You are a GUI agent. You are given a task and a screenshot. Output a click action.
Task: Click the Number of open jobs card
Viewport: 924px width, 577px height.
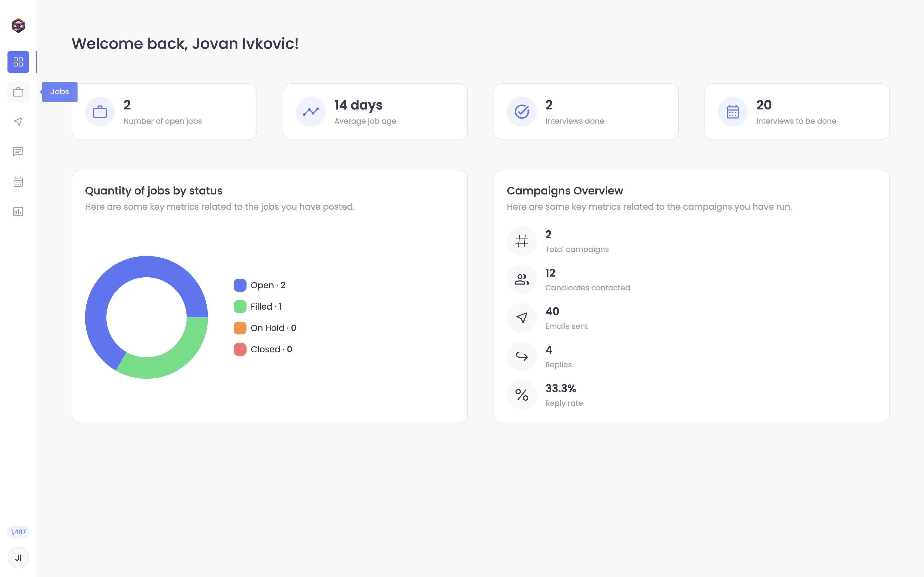pos(164,112)
